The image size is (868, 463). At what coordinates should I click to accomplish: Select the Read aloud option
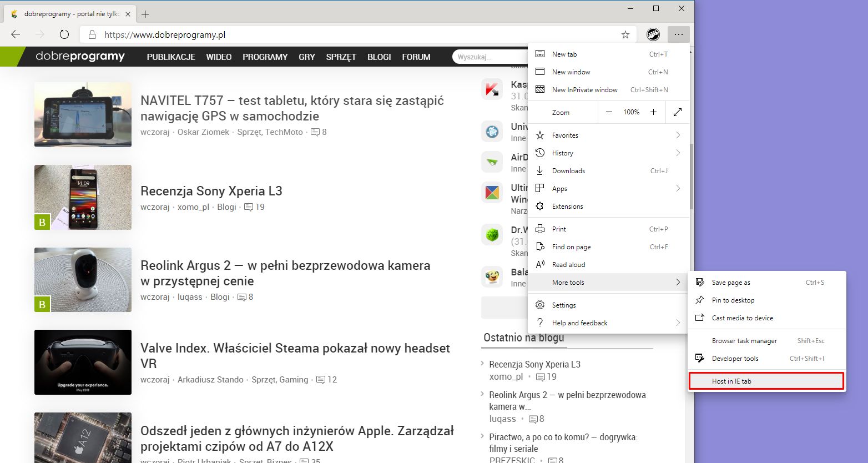click(x=567, y=264)
